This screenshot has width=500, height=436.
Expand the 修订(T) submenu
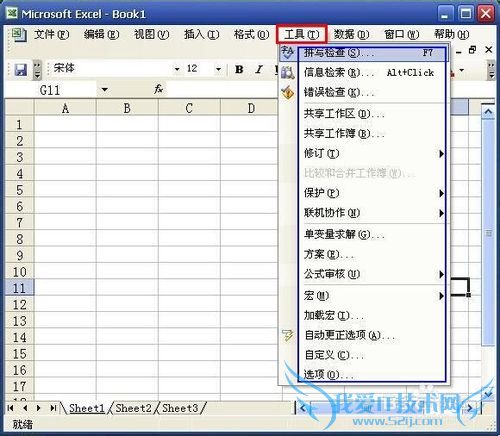pyautogui.click(x=441, y=154)
